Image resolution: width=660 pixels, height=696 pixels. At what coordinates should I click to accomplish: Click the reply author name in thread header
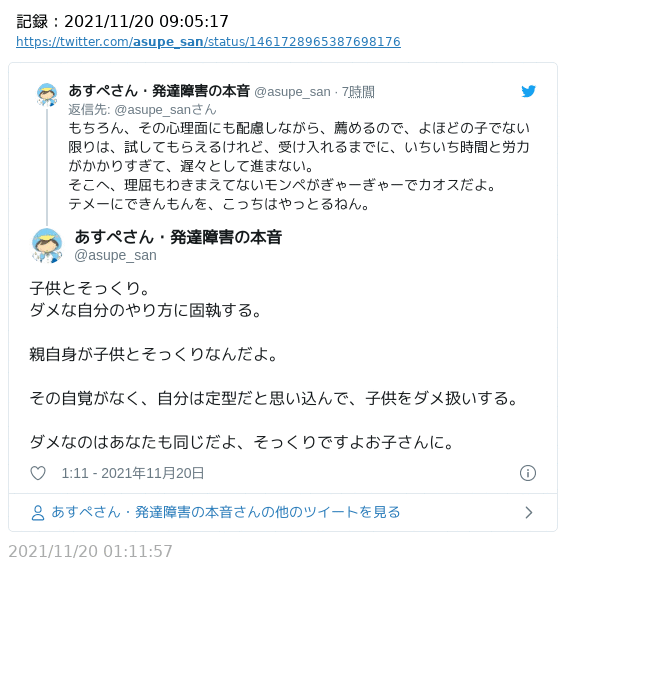tap(159, 91)
